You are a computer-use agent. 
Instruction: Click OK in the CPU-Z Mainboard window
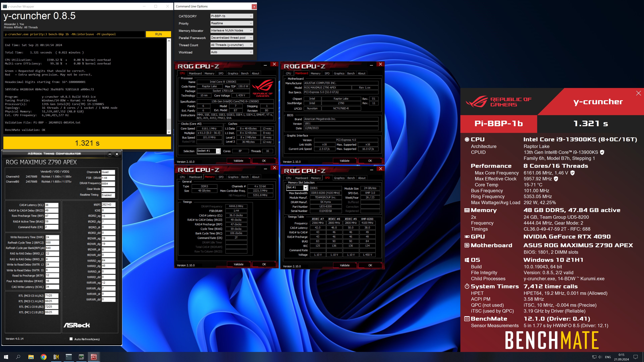pyautogui.click(x=370, y=161)
